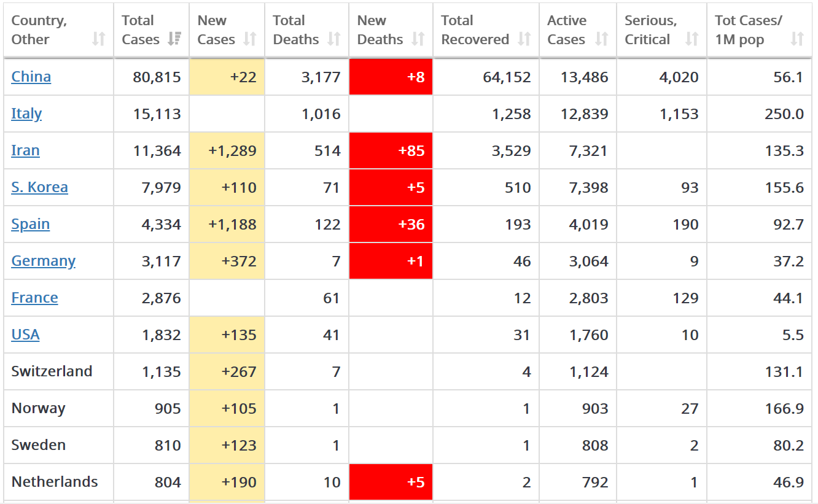Follow the Iran country link
Image resolution: width=818 pixels, height=504 pixels.
pos(25,150)
